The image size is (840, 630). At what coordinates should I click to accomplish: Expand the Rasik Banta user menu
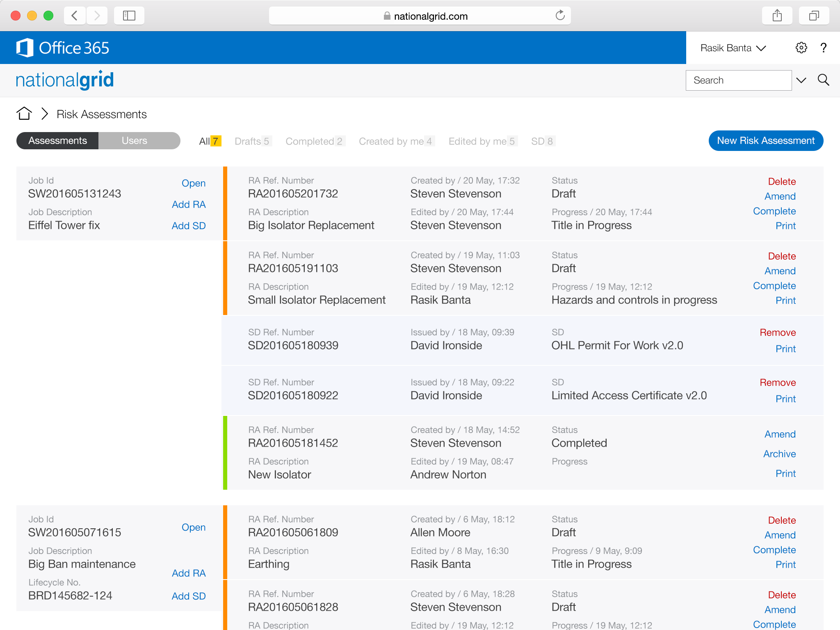click(x=733, y=48)
